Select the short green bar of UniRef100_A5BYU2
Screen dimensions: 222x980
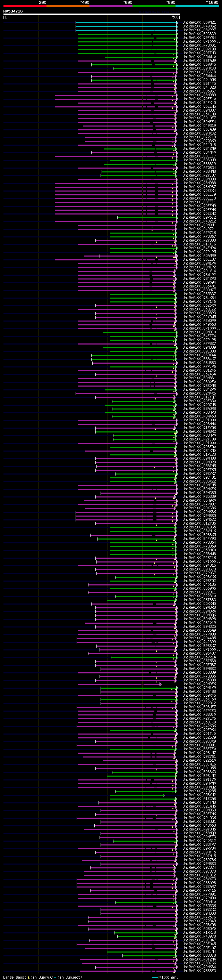137,795
